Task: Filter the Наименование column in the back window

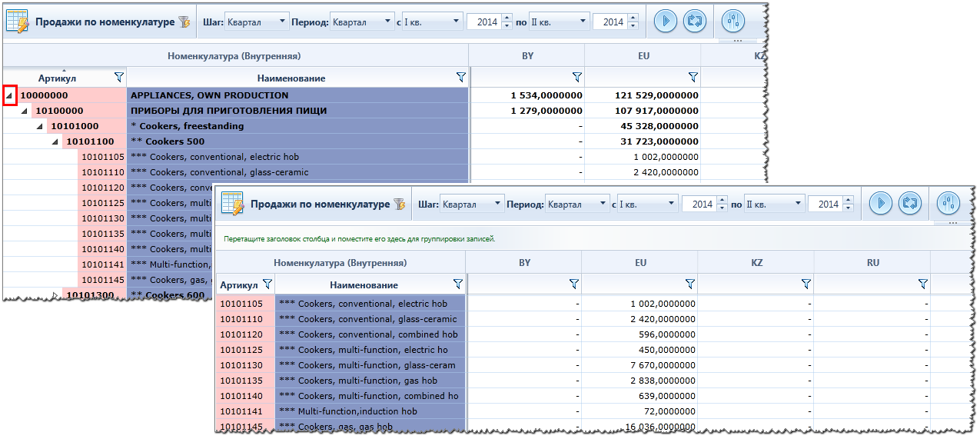Action: 460,77
